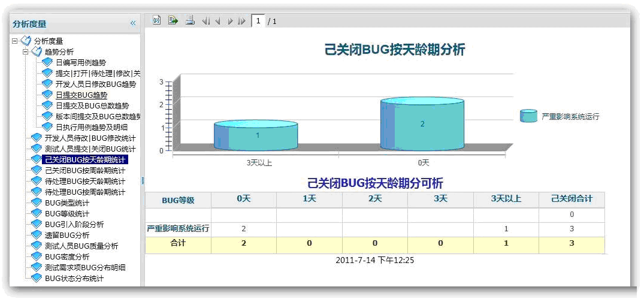The image size is (644, 302).
Task: Click the 已关闭合计 total in 合计 row
Action: point(572,243)
